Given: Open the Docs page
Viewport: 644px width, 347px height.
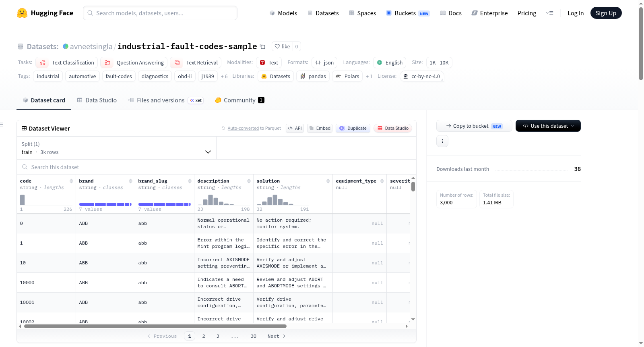Looking at the screenshot, I should [451, 13].
